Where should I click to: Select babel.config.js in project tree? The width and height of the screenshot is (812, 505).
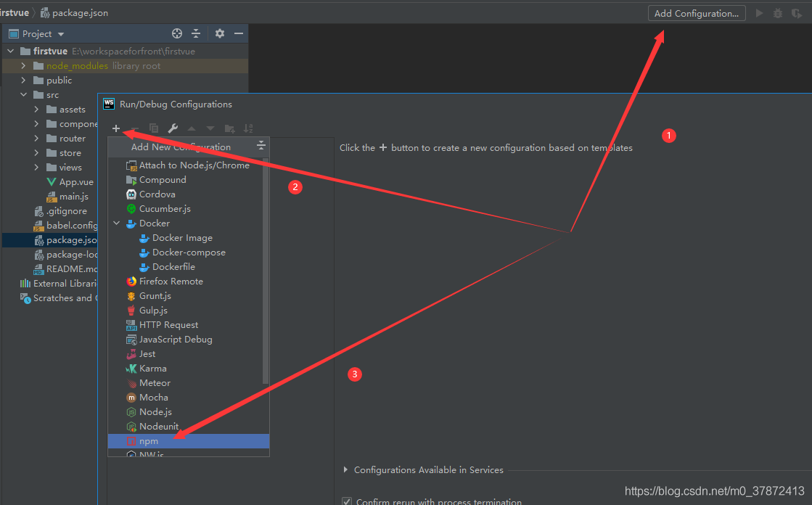pos(65,226)
